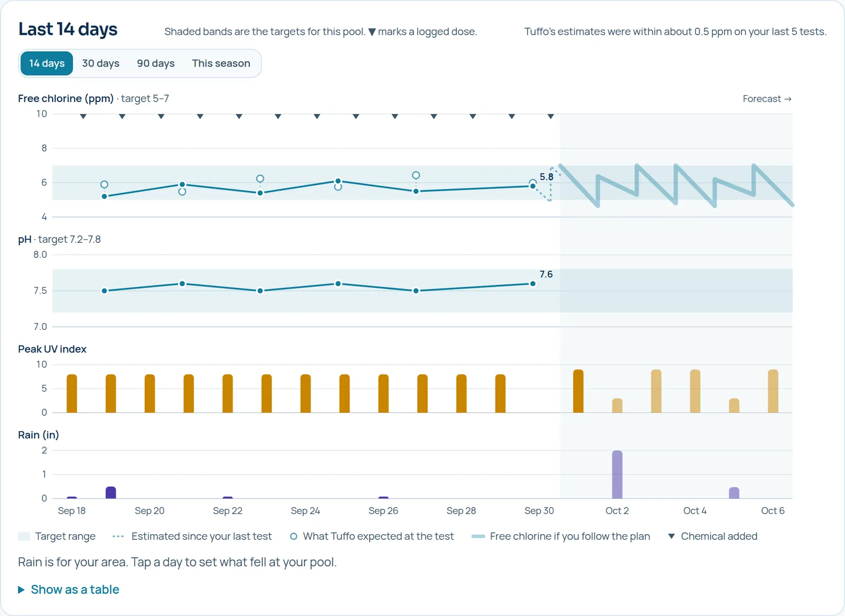Click the open-circle Tuffo expected legend icon

(294, 536)
